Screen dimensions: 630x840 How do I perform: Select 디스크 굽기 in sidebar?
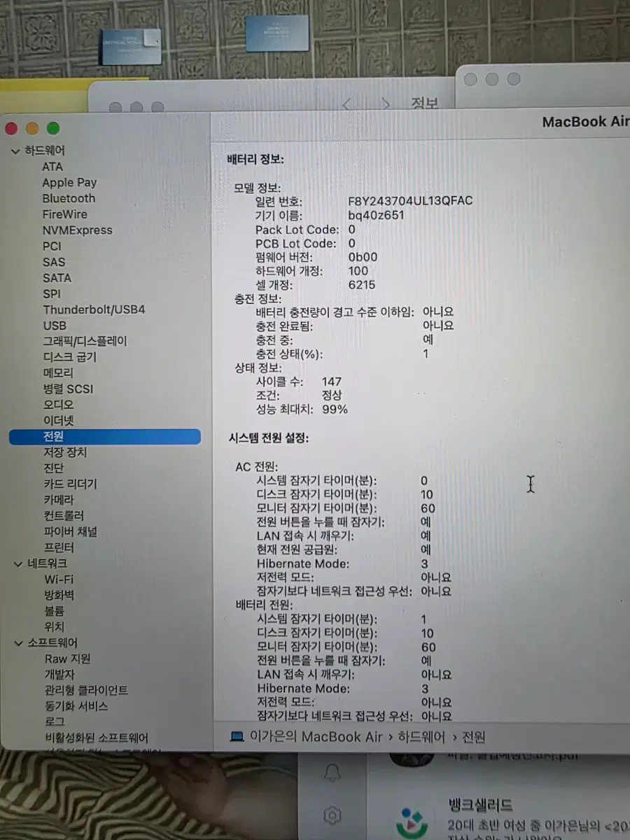(70, 357)
